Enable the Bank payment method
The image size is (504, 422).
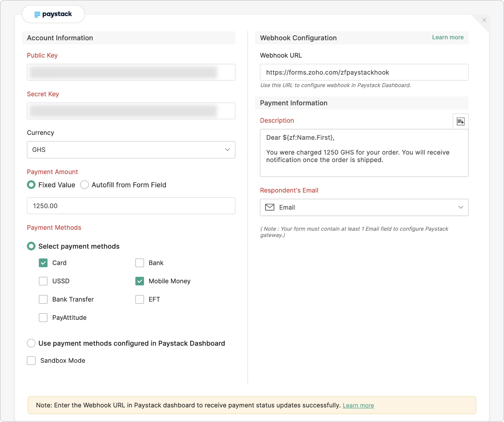[x=140, y=263]
